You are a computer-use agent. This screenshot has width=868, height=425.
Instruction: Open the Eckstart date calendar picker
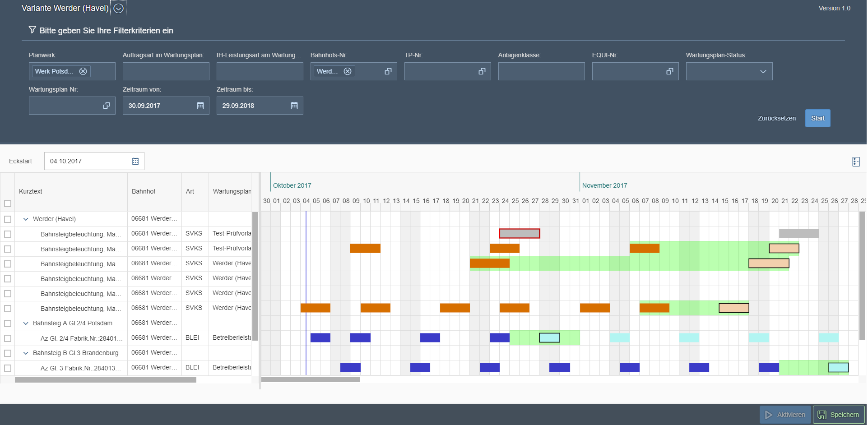[135, 161]
